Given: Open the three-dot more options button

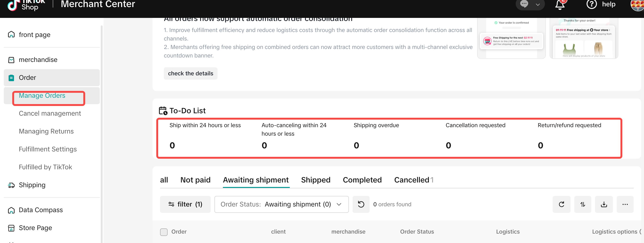Looking at the screenshot, I should [625, 204].
